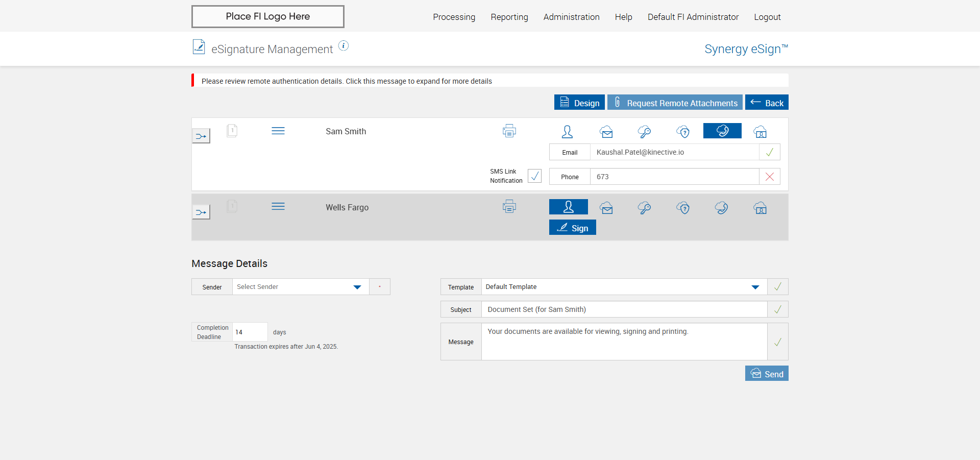Viewport: 980px width, 460px height.
Task: Click the signing order arrow for Wells Fargo
Action: coord(201,212)
